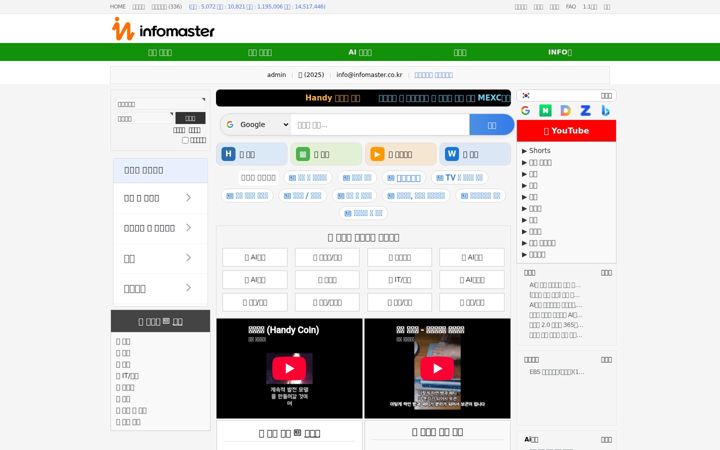Open the Bing b icon

(605, 110)
